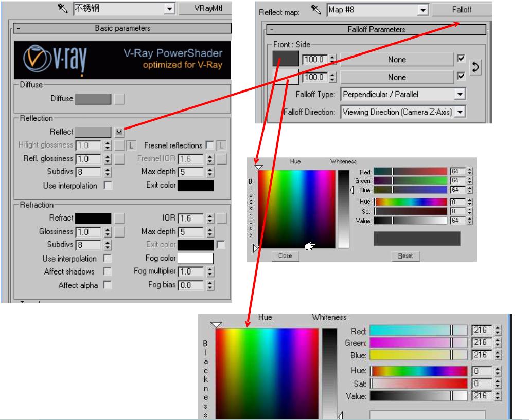Viewport: 529px width, 420px height.
Task: Collapse Basic parameters rollout minus sign
Action: click(x=19, y=28)
